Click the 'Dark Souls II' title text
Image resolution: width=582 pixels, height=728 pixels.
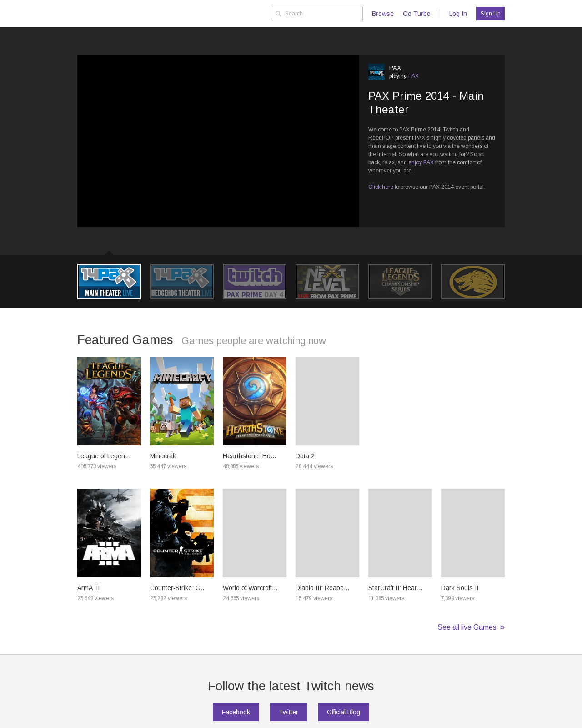(460, 588)
